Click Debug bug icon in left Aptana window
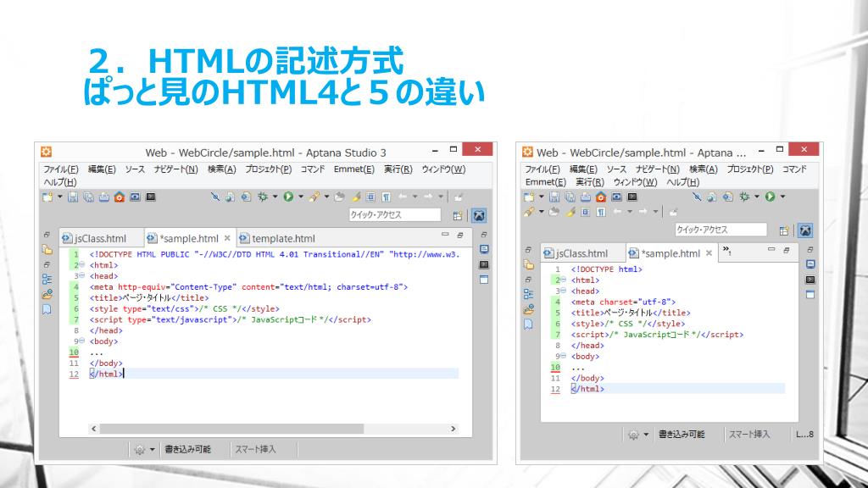 tap(263, 197)
